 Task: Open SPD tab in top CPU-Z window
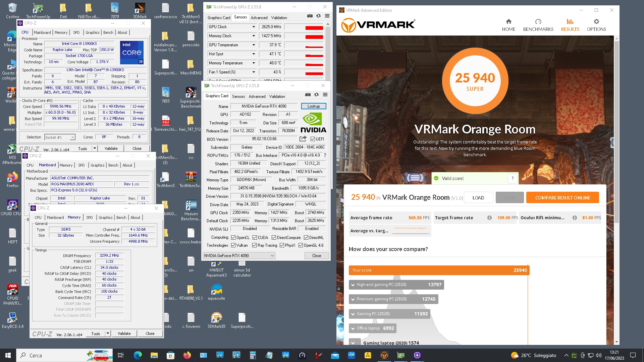click(x=76, y=33)
